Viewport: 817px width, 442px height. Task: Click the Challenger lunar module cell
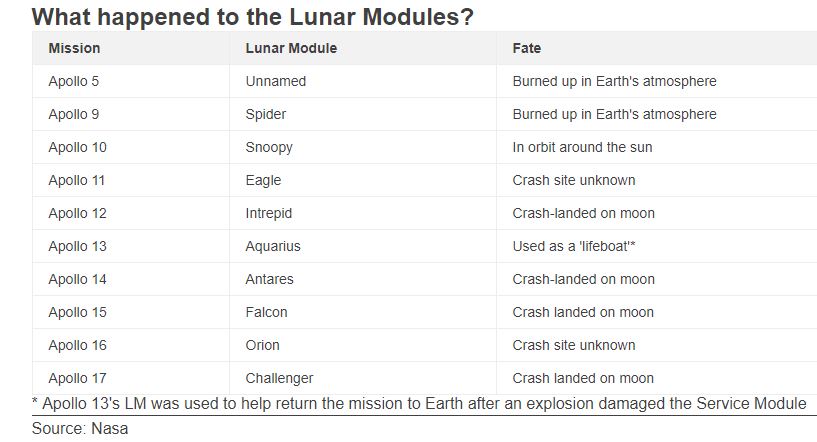(x=279, y=378)
